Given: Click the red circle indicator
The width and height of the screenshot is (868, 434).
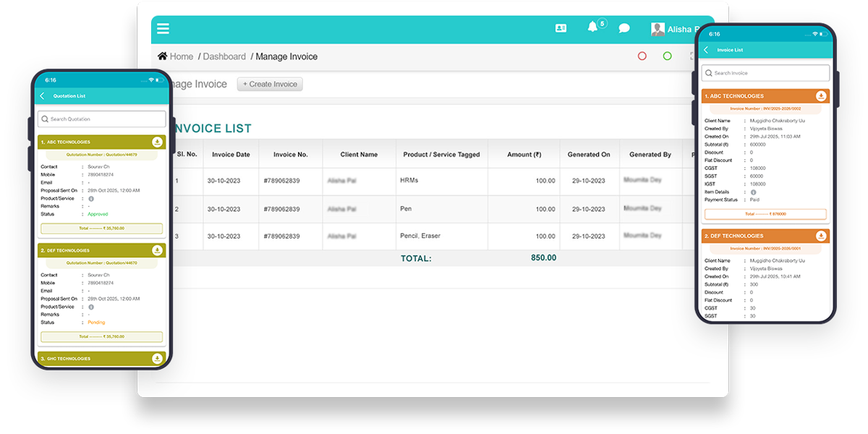Looking at the screenshot, I should pyautogui.click(x=642, y=56).
